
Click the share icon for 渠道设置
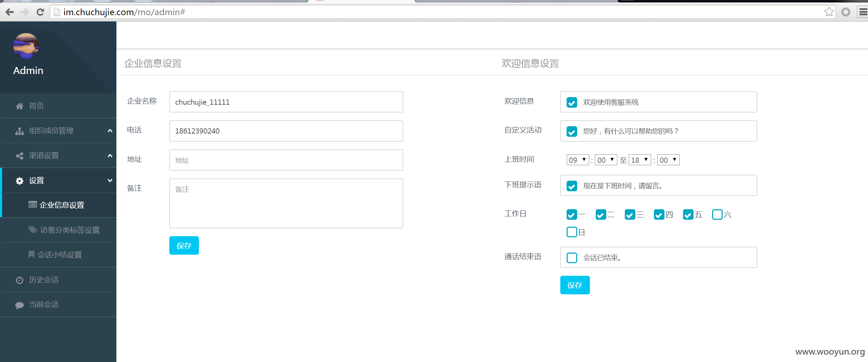(x=19, y=156)
